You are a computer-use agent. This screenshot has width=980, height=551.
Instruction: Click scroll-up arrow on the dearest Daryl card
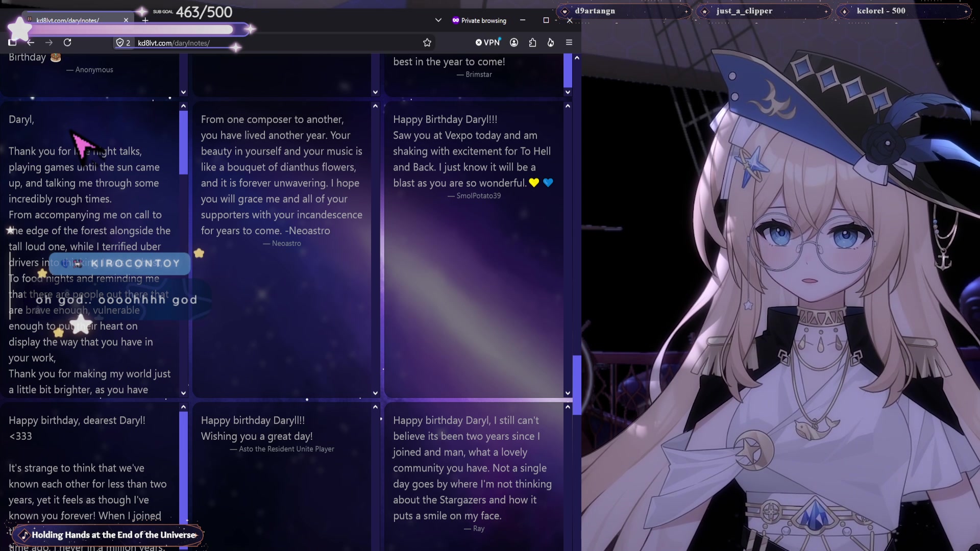point(183,407)
